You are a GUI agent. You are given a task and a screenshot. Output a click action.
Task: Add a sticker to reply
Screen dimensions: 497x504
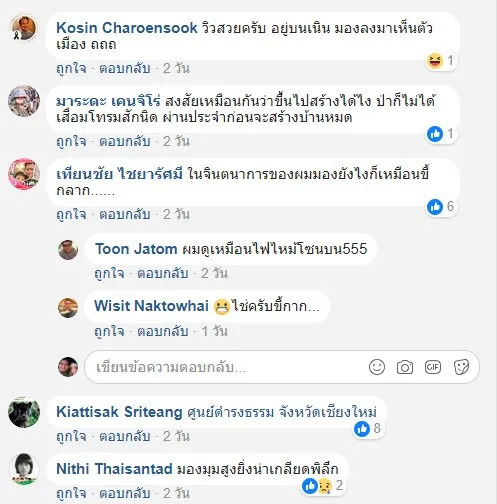tap(461, 367)
